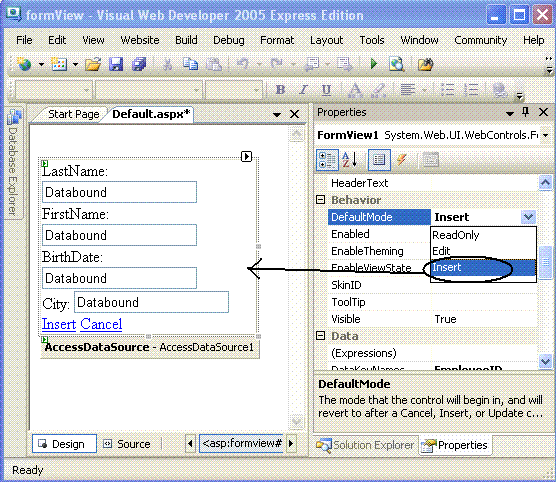Click the numbered list icon
Image resolution: width=556 pixels, height=482 pixels.
471,90
